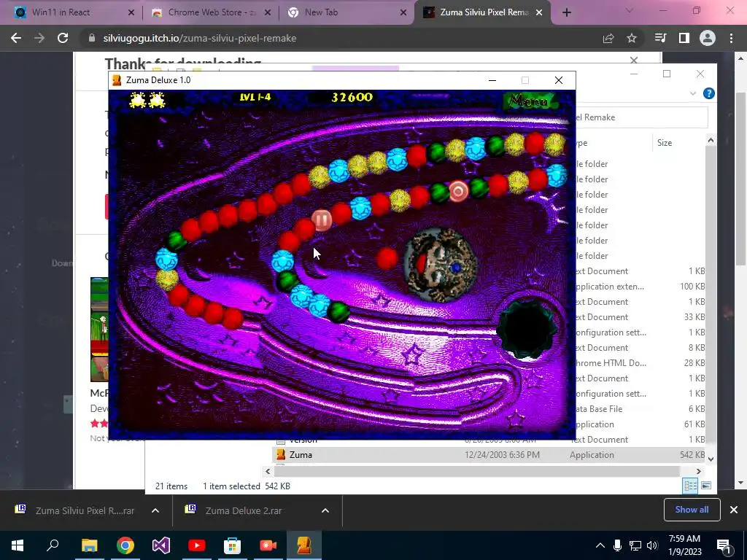Go forward in Chrome browser
The width and height of the screenshot is (747, 560).
39,38
